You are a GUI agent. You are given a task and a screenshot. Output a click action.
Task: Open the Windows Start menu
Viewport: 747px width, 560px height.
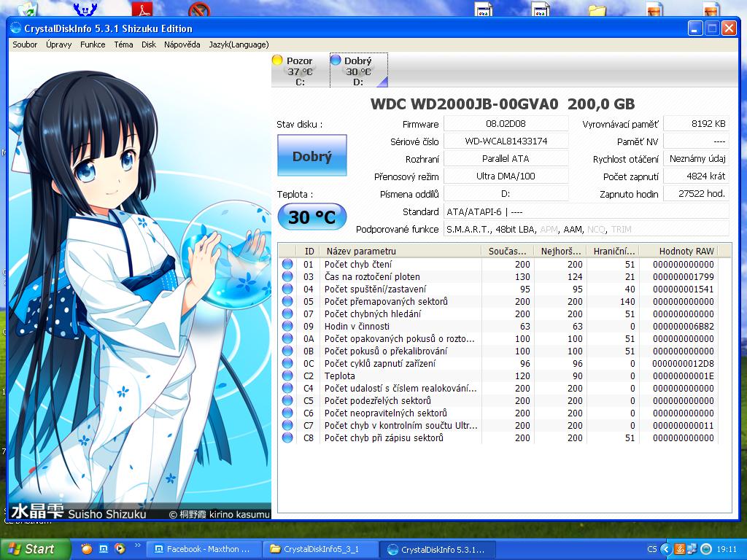coord(35,549)
